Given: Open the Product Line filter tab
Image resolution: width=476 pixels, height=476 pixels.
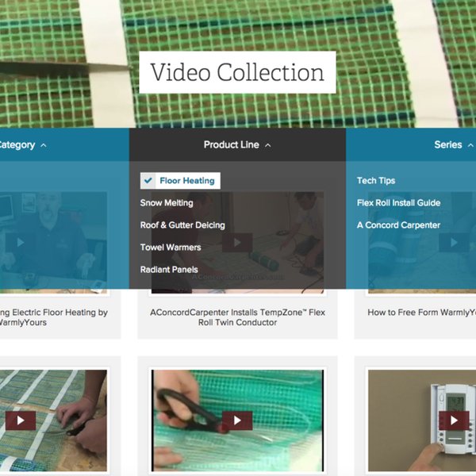Looking at the screenshot, I should pos(237,145).
